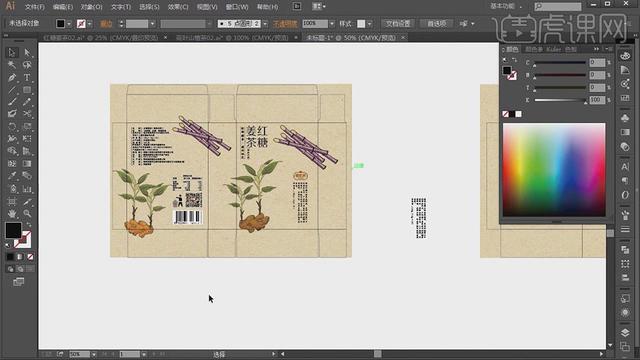Switch to the 25% CMYK document tab
This screenshot has width=640, height=360.
(x=101, y=38)
